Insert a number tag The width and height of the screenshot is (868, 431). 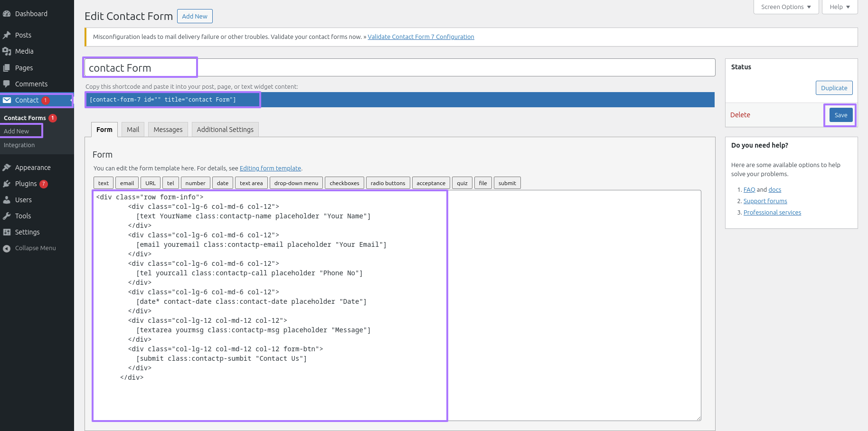click(196, 183)
